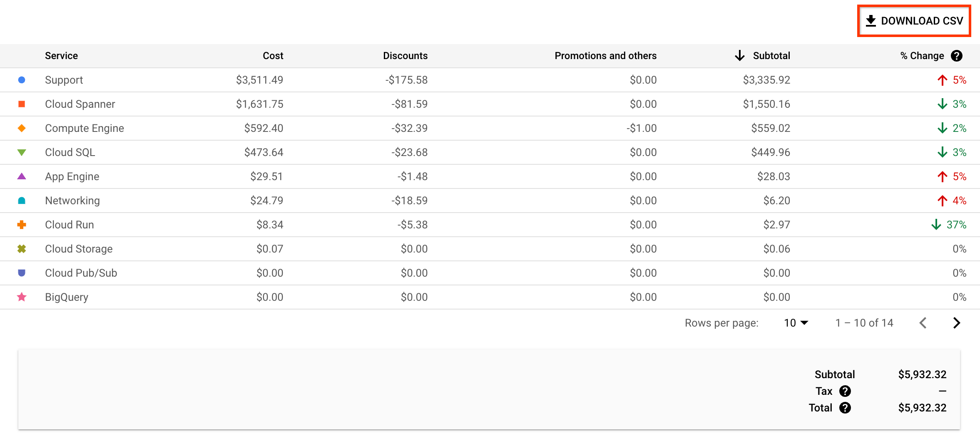Click the $473.64 cost value
This screenshot has width=980, height=436.
[x=264, y=152]
